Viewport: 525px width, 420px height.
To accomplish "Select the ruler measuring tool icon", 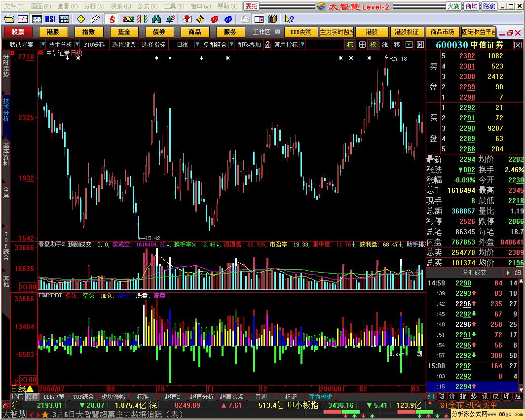I will pos(95,19).
